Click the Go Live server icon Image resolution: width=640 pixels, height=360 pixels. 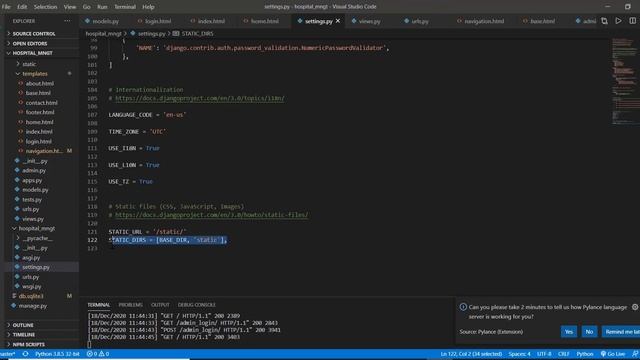pos(613,354)
